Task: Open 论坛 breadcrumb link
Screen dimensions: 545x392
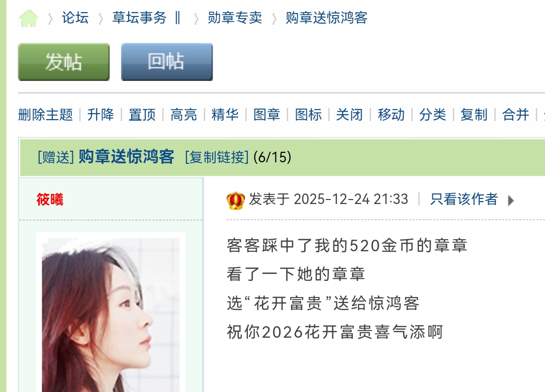Action: point(75,18)
